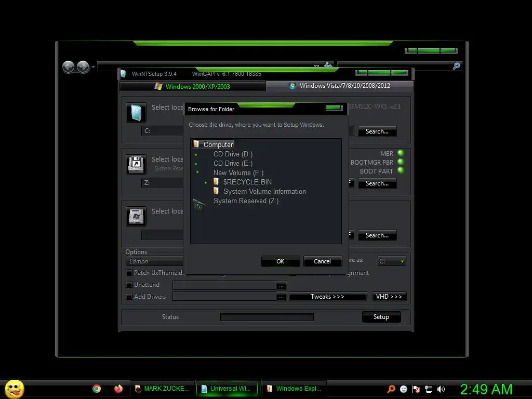The image size is (532, 399).
Task: Click the Status progress bar
Action: click(x=267, y=317)
